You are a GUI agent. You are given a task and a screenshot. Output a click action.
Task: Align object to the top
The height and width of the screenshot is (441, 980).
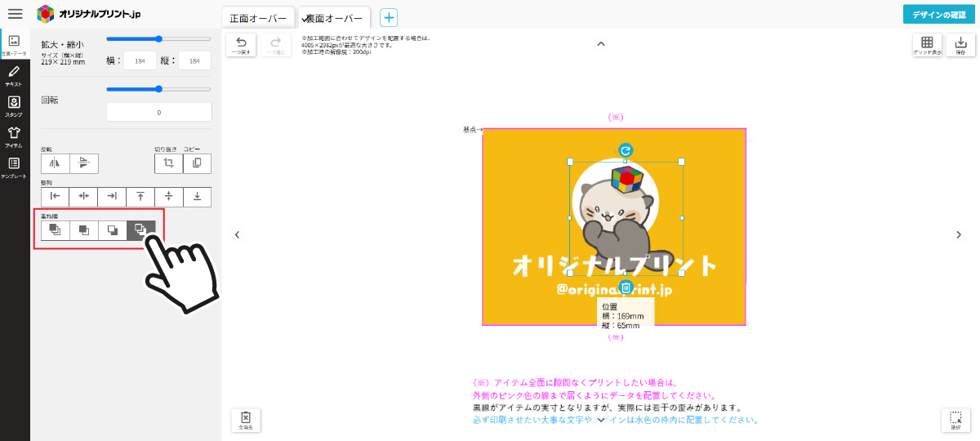[140, 196]
